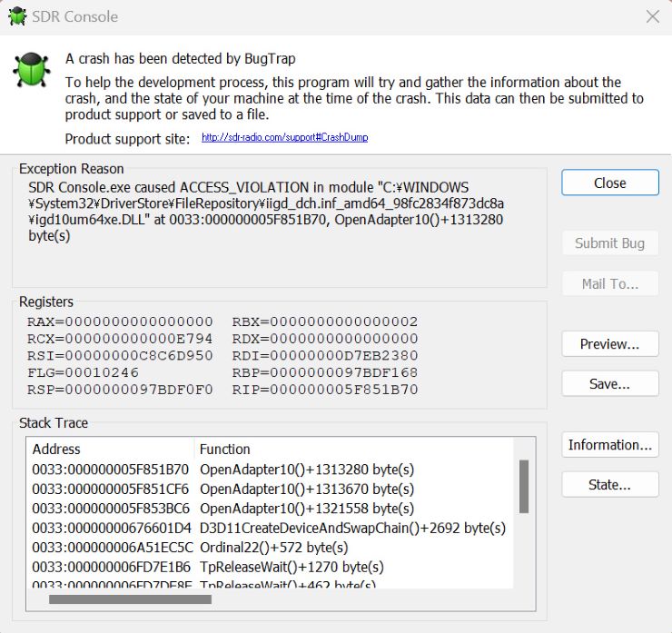Click the Address column header
Viewport: 672px width, 633px height.
click(x=110, y=449)
